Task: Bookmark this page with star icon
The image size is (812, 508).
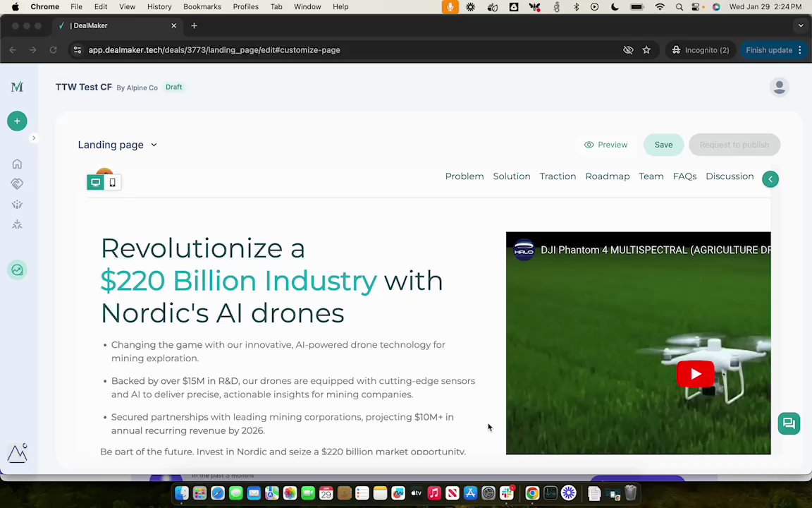Action: point(646,50)
